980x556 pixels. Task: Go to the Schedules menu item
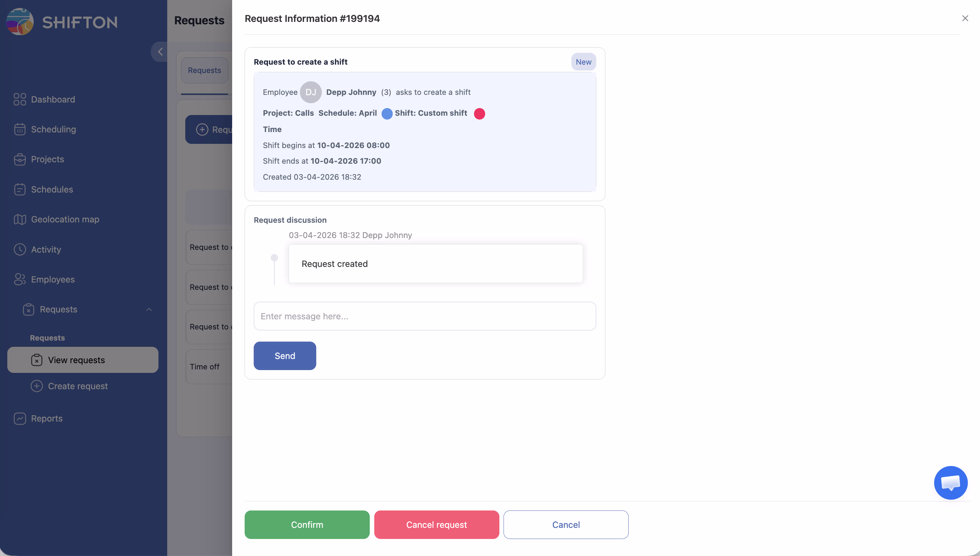coord(52,189)
